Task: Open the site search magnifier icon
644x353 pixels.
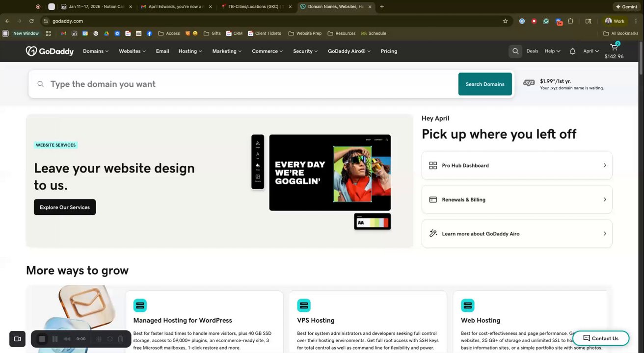Action: tap(515, 51)
